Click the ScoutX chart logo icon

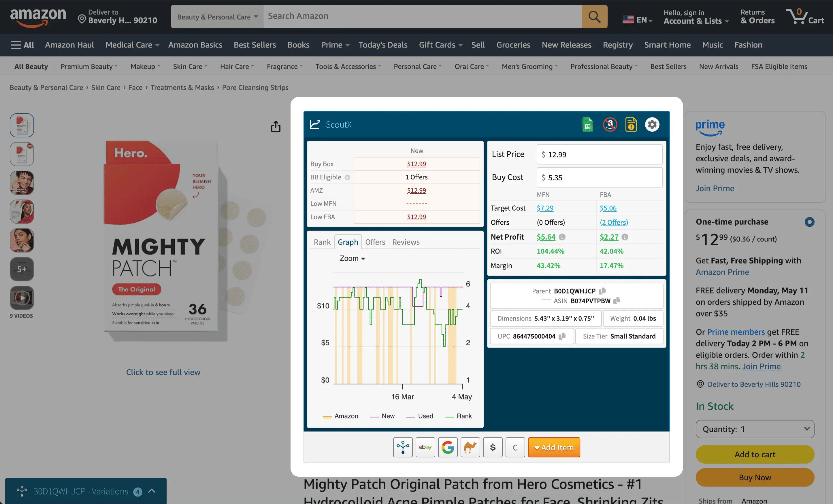[315, 124]
